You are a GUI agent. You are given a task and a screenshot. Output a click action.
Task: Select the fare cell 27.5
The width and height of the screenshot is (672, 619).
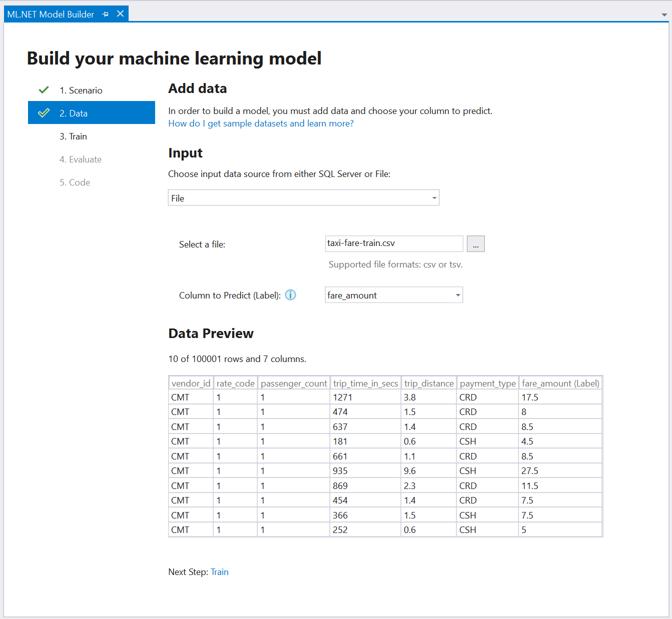560,471
